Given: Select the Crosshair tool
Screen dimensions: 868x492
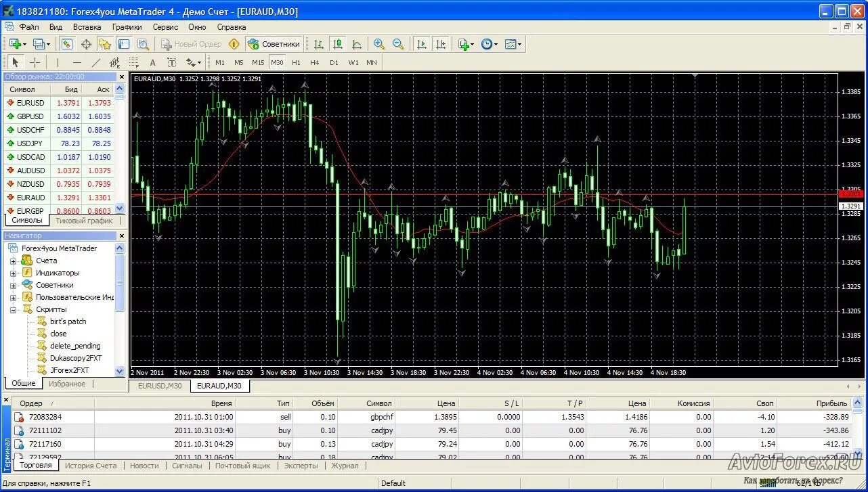Looking at the screenshot, I should click(x=35, y=62).
